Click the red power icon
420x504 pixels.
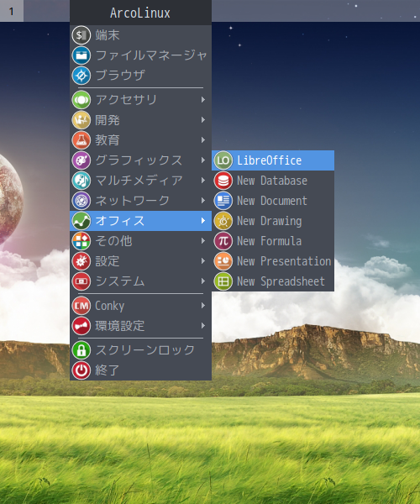pyautogui.click(x=81, y=370)
